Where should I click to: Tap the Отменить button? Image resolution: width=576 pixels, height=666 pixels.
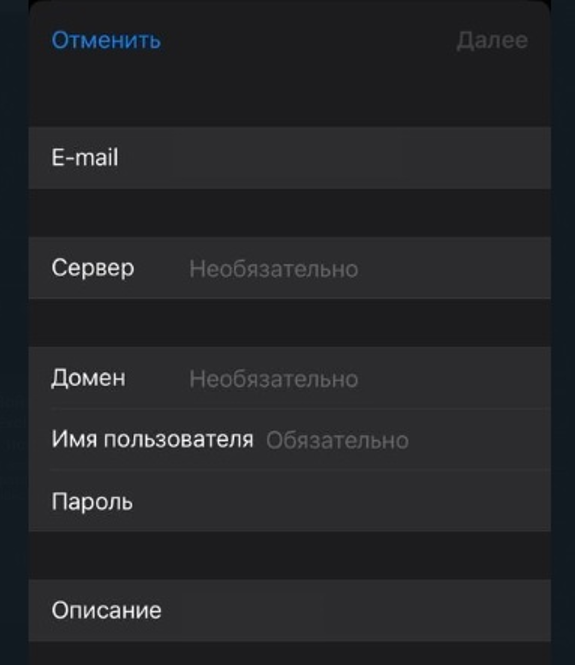(x=106, y=40)
